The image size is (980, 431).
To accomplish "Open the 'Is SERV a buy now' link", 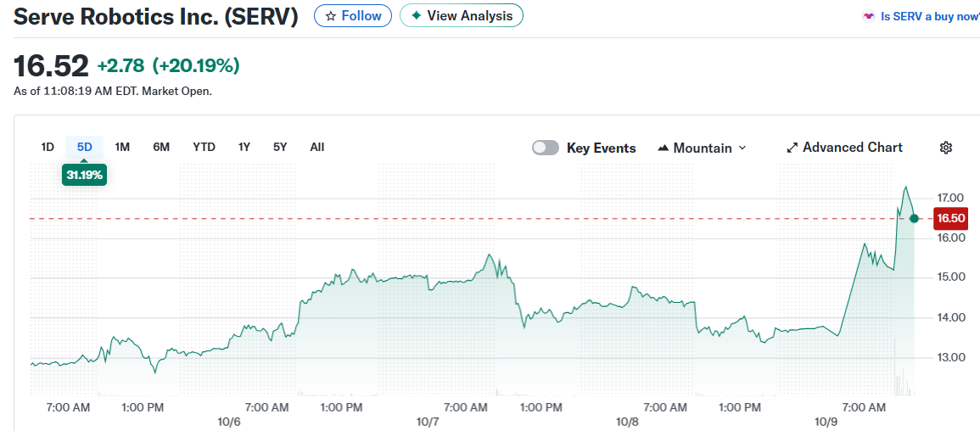I will [x=929, y=16].
